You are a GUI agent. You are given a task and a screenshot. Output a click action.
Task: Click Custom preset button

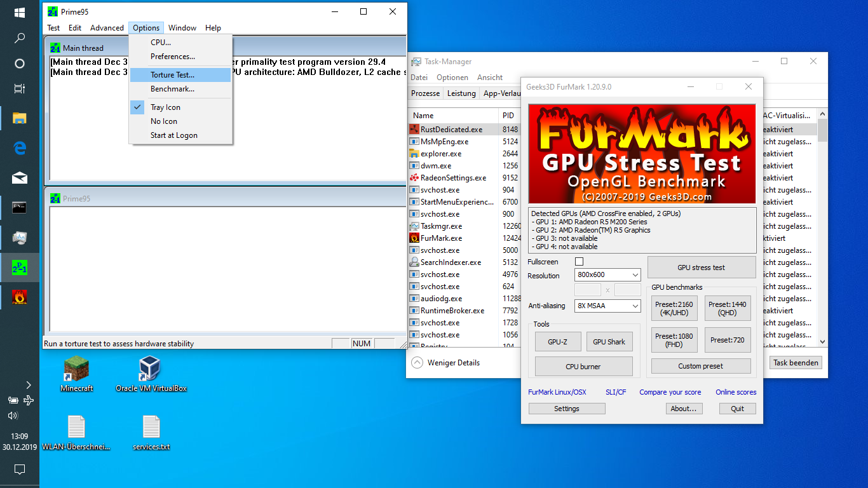pyautogui.click(x=701, y=366)
